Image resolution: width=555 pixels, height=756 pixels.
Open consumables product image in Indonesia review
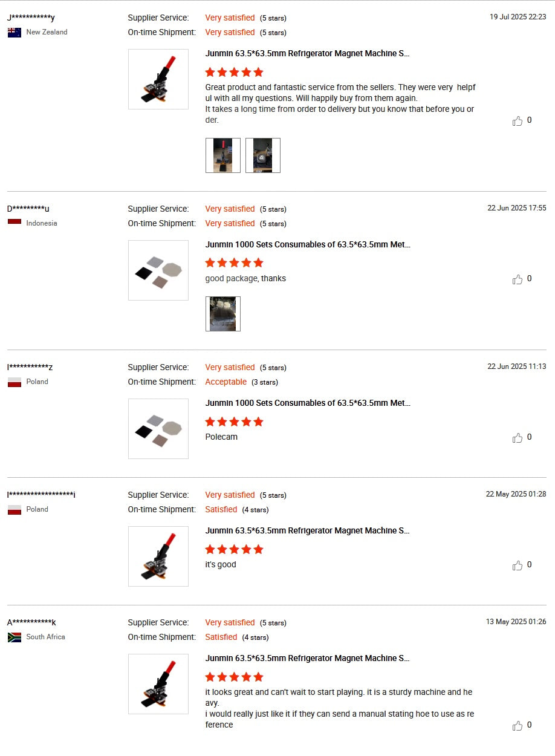pos(158,270)
